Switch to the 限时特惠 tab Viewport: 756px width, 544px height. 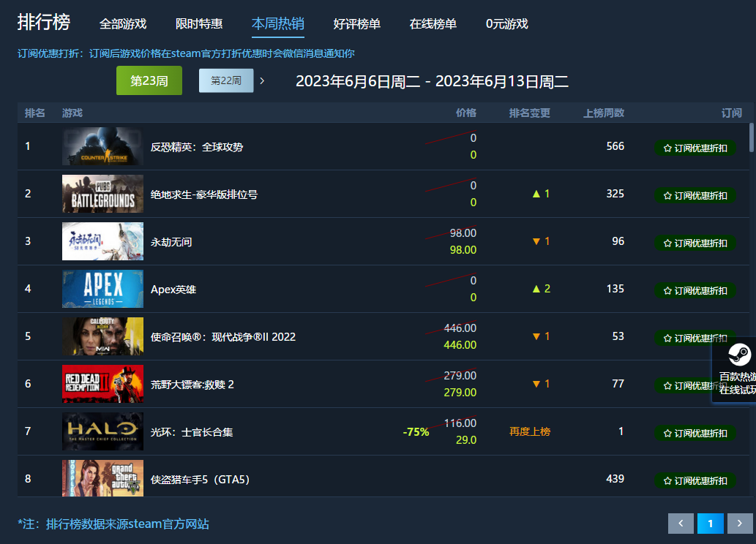click(x=199, y=23)
